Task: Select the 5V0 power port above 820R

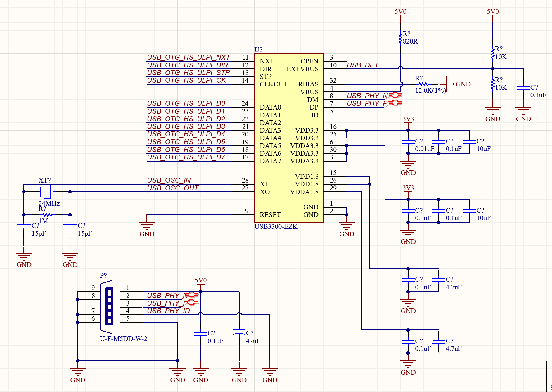Action: (x=400, y=12)
